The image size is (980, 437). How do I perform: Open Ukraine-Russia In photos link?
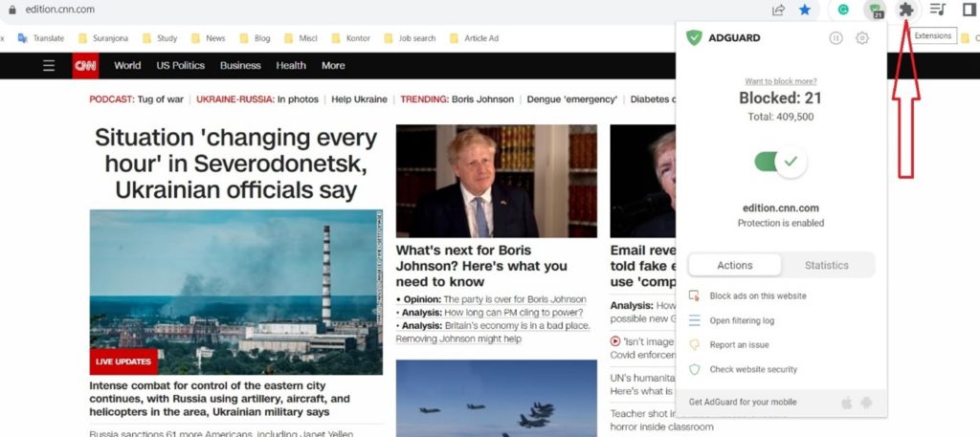coord(299,99)
